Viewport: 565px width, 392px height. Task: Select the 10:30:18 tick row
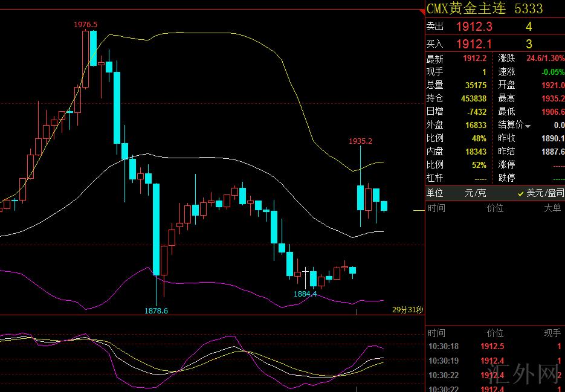[x=444, y=347]
